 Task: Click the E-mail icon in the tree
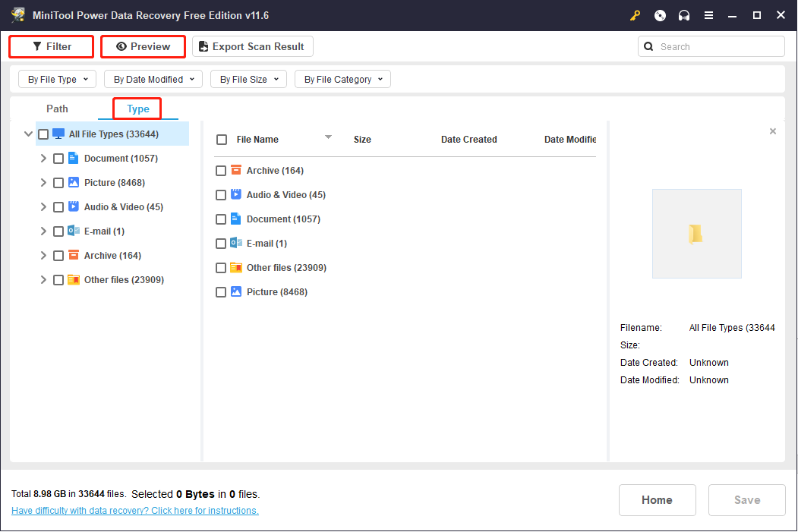tap(74, 231)
